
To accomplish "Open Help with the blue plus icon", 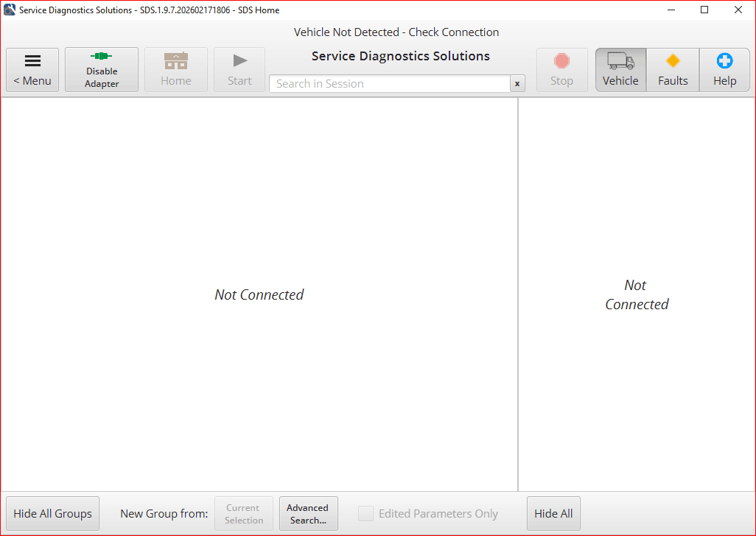I will (x=724, y=61).
